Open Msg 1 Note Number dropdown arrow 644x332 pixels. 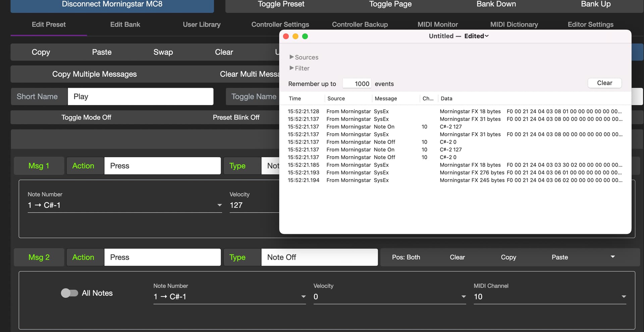coord(219,205)
